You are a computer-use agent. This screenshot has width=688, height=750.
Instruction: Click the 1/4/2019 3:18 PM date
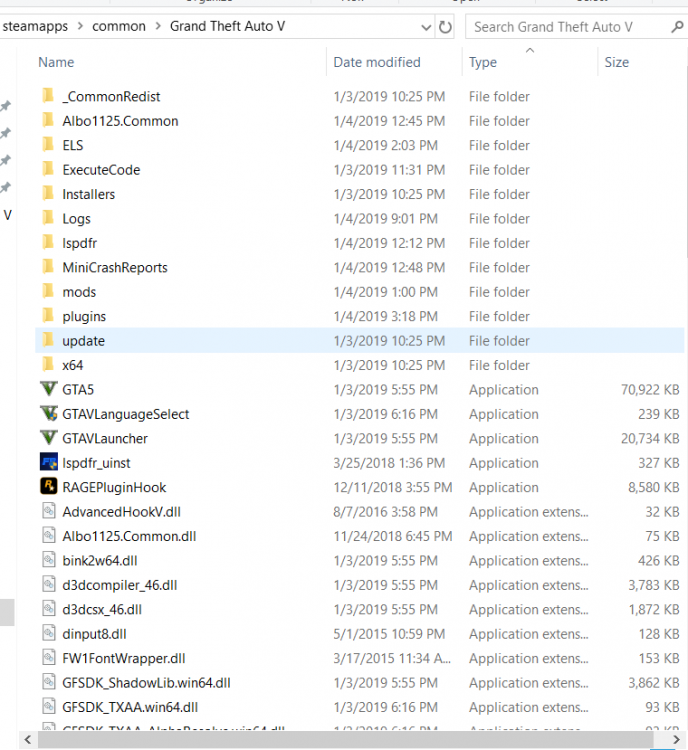[386, 316]
